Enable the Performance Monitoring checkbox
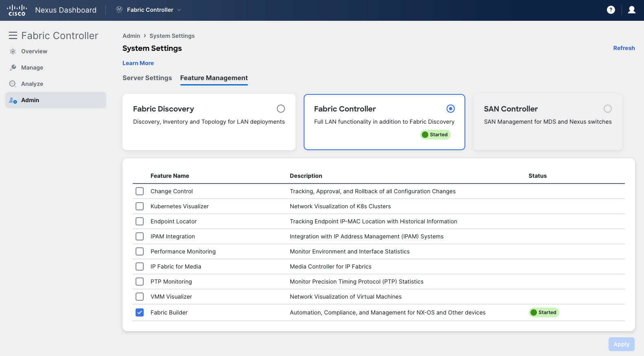The image size is (644, 356). coord(140,251)
